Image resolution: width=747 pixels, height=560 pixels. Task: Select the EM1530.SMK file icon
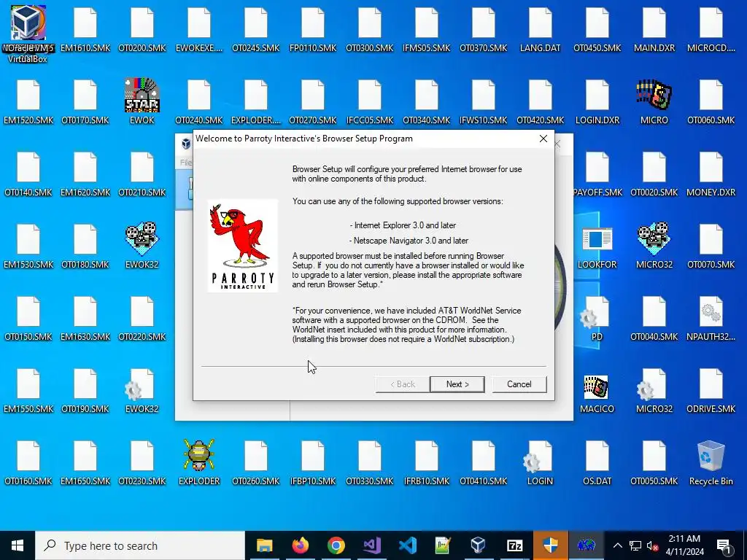[x=28, y=245]
